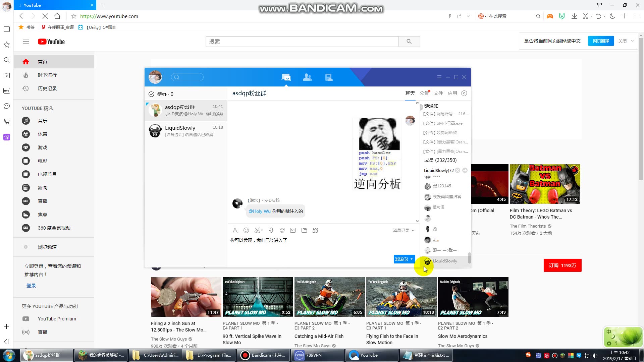Switch to the 公告 announcements tab
Viewport: 644px width, 362px height.
(x=424, y=93)
